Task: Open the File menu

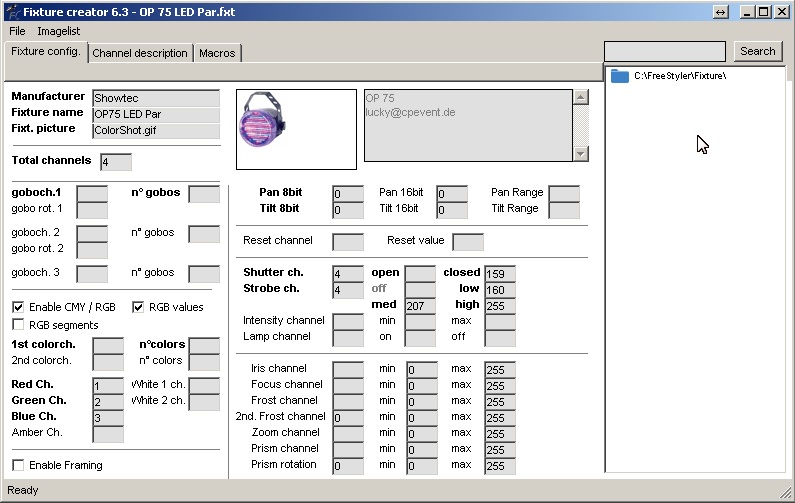Action: click(x=17, y=31)
